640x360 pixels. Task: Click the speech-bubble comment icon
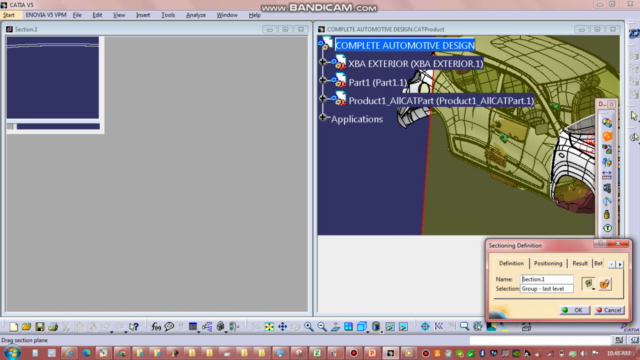[169, 327]
